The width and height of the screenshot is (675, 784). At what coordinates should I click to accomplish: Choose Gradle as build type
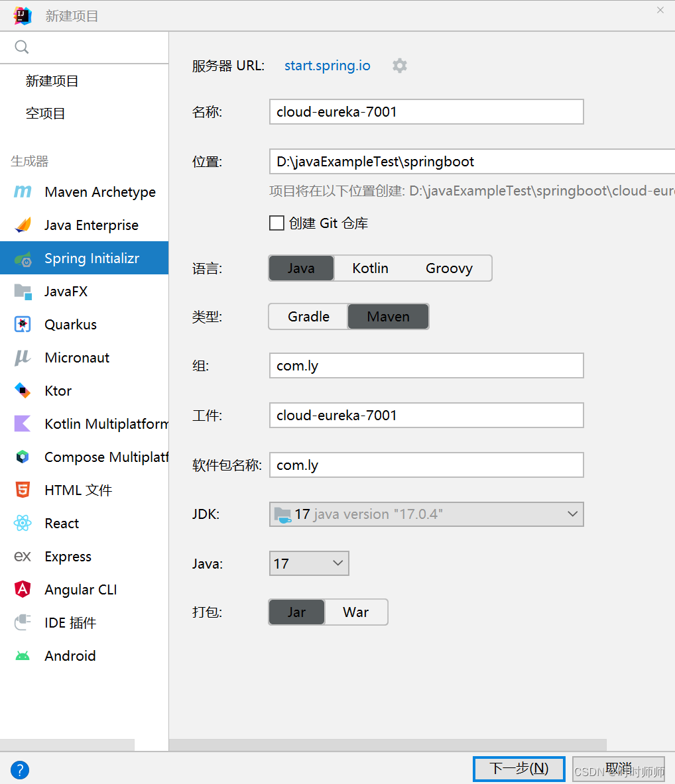[x=309, y=317]
